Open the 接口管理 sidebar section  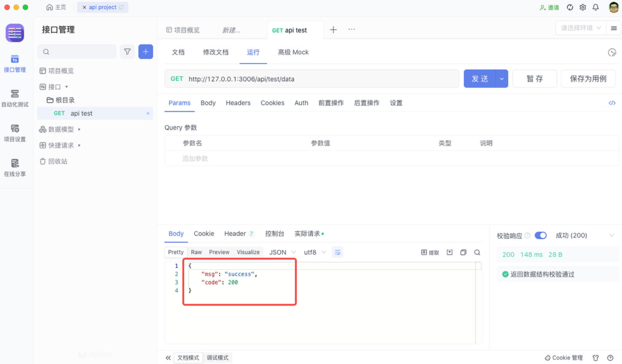(x=15, y=64)
